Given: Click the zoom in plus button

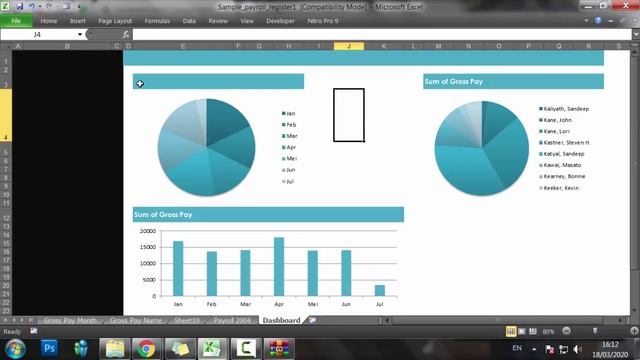Looking at the screenshot, I should point(634,331).
